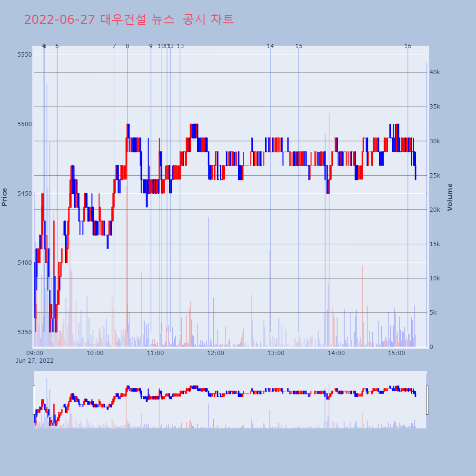This screenshot has width=476, height=476.
Task: Click the 10:00 time axis label
Action: point(95,353)
